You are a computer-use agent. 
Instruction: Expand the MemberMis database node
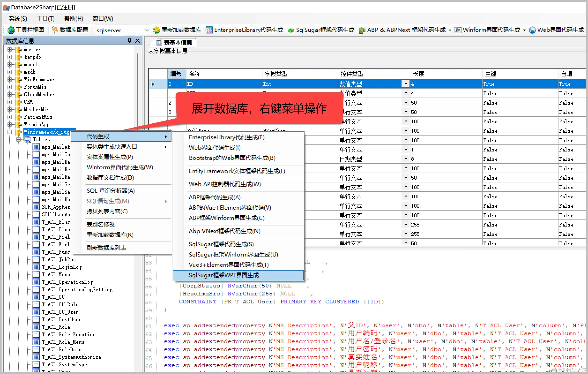(x=9, y=110)
